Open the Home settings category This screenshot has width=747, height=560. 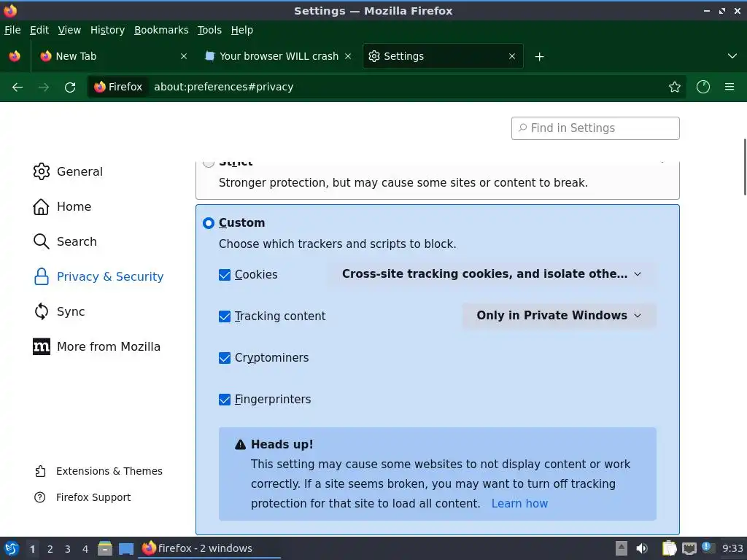click(x=63, y=206)
